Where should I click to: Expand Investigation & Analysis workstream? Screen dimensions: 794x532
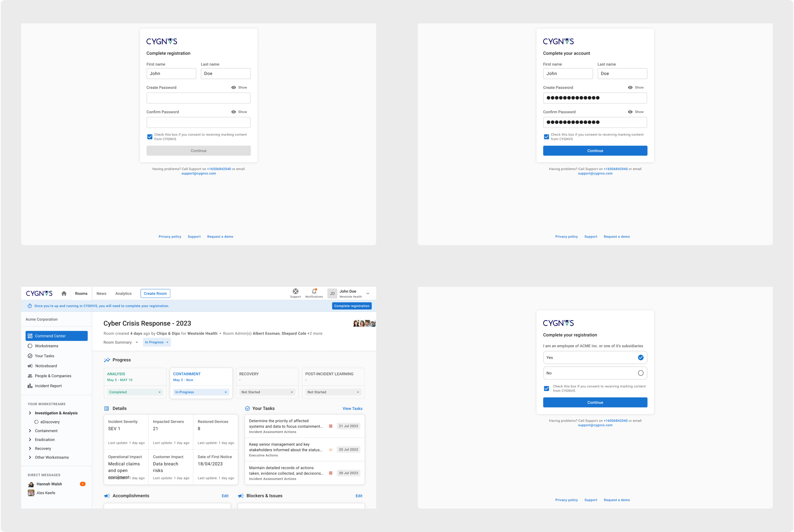pos(30,413)
